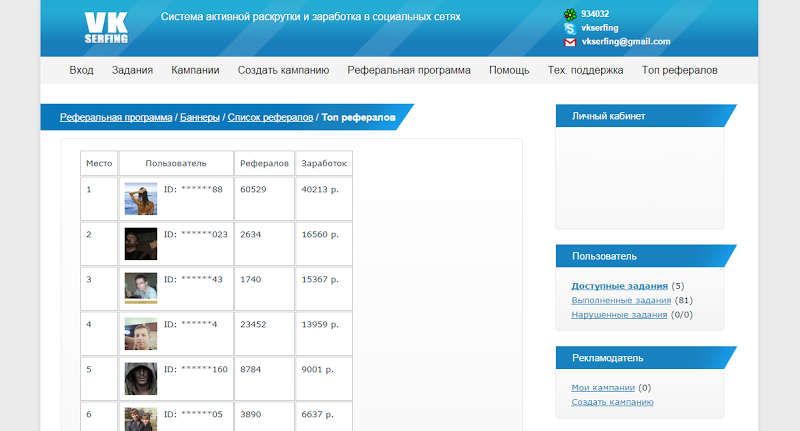The image size is (800, 431).
Task: Open Реферальная программа in the navigation bar
Action: [409, 70]
